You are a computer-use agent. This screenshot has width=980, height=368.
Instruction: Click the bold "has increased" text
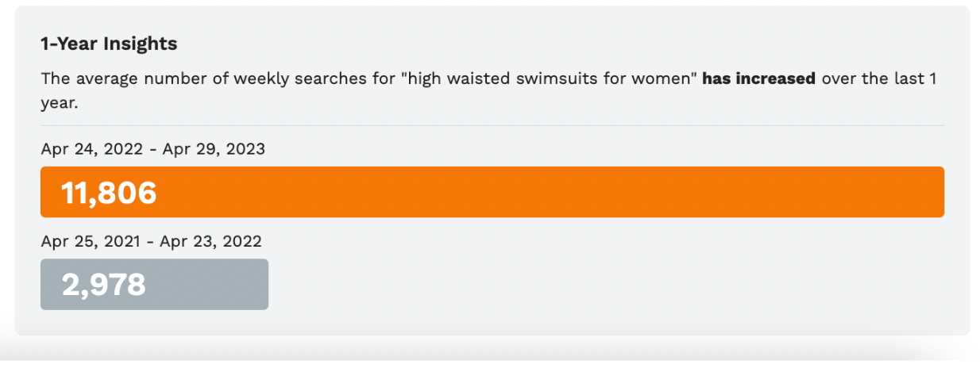759,79
